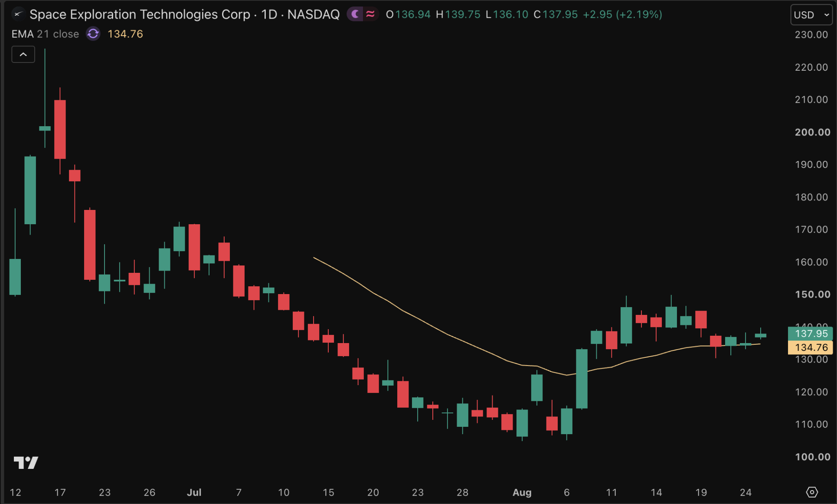Click the 20 date label on time axis
Image resolution: width=837 pixels, height=504 pixels.
[373, 492]
